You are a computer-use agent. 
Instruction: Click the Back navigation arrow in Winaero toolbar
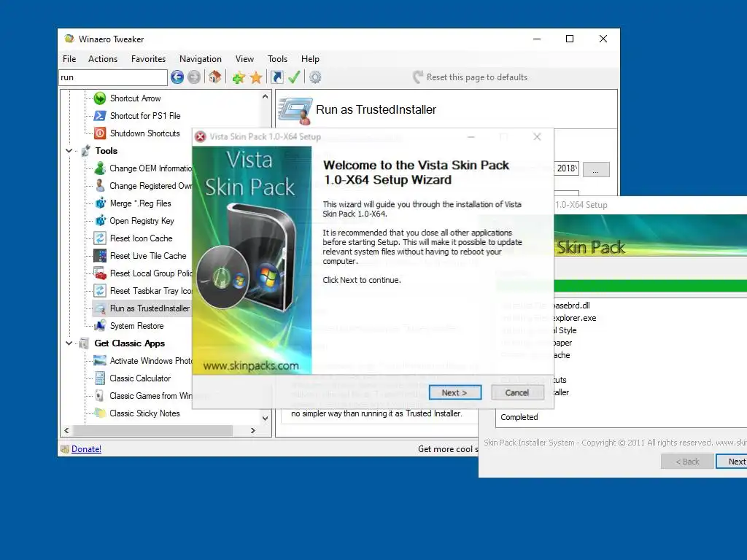click(177, 77)
